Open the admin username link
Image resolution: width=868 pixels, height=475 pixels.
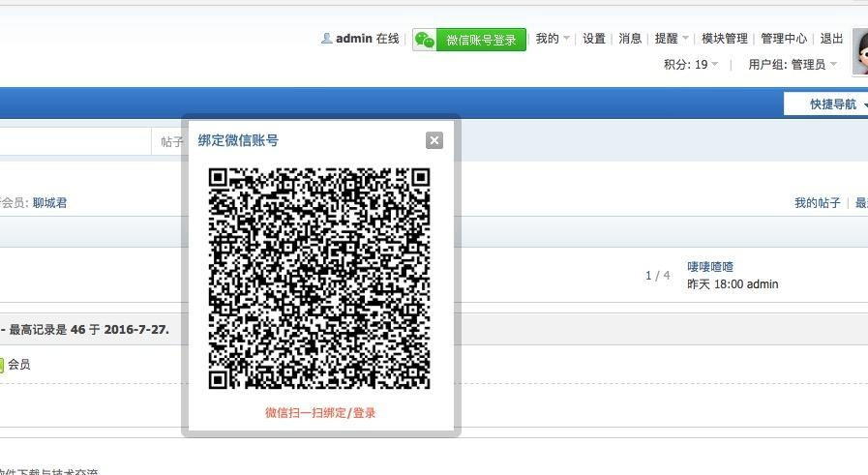tap(354, 38)
